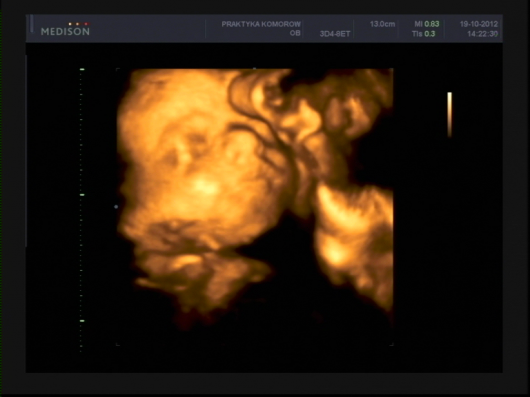This screenshot has height=397, width=530.
Task: Click the top green depth scale marker
Action: click(82, 69)
